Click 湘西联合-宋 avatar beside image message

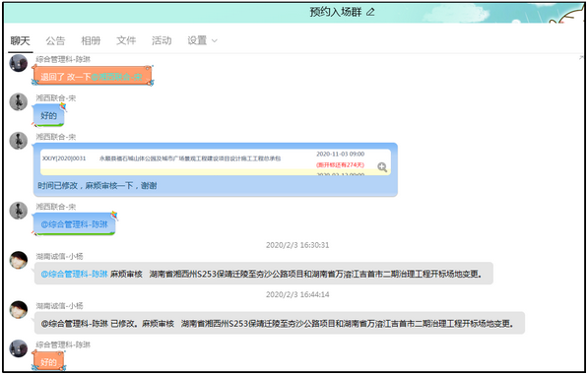pos(19,141)
